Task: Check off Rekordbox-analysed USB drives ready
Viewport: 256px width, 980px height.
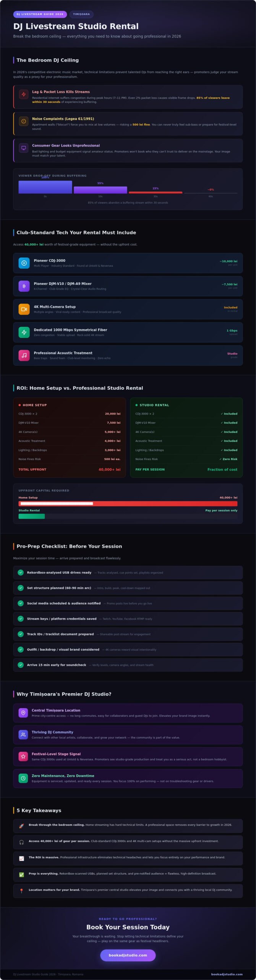Action: click(21, 573)
